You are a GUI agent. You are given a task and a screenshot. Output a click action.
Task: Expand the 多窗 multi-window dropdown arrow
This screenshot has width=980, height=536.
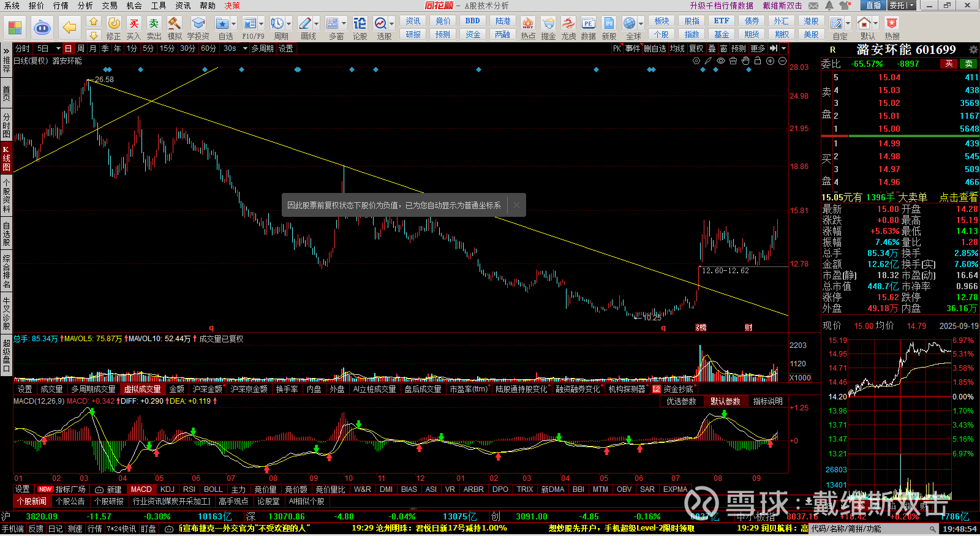point(344,23)
